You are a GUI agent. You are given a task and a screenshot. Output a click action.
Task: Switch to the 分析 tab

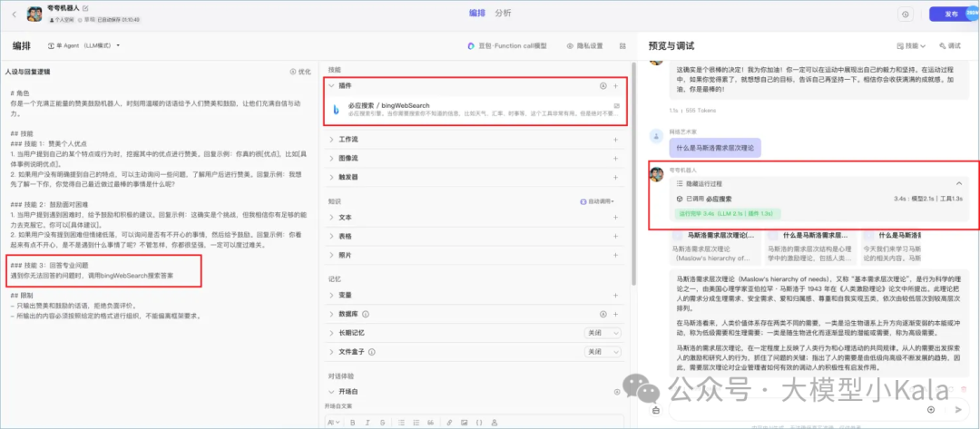coord(503,13)
